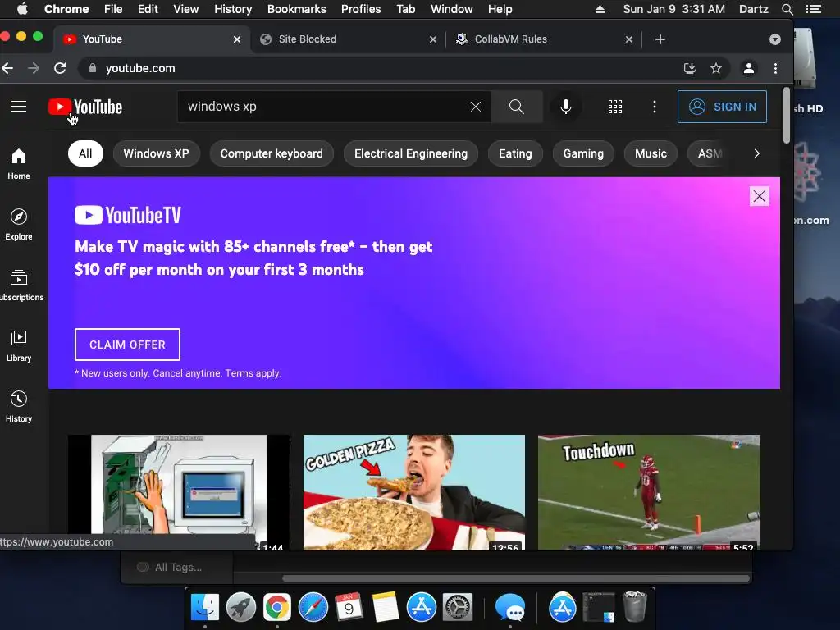Click the YouTube logo
Viewport: 840px width, 630px height.
pos(85,107)
